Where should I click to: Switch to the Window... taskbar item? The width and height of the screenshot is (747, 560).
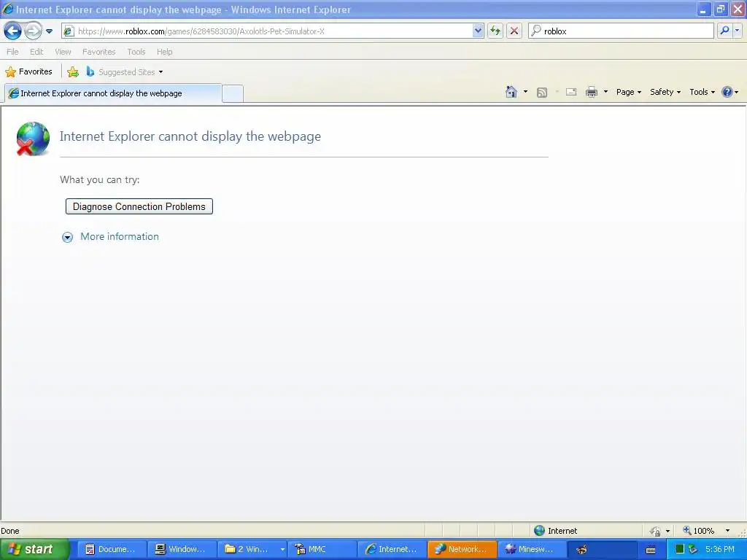(x=181, y=550)
